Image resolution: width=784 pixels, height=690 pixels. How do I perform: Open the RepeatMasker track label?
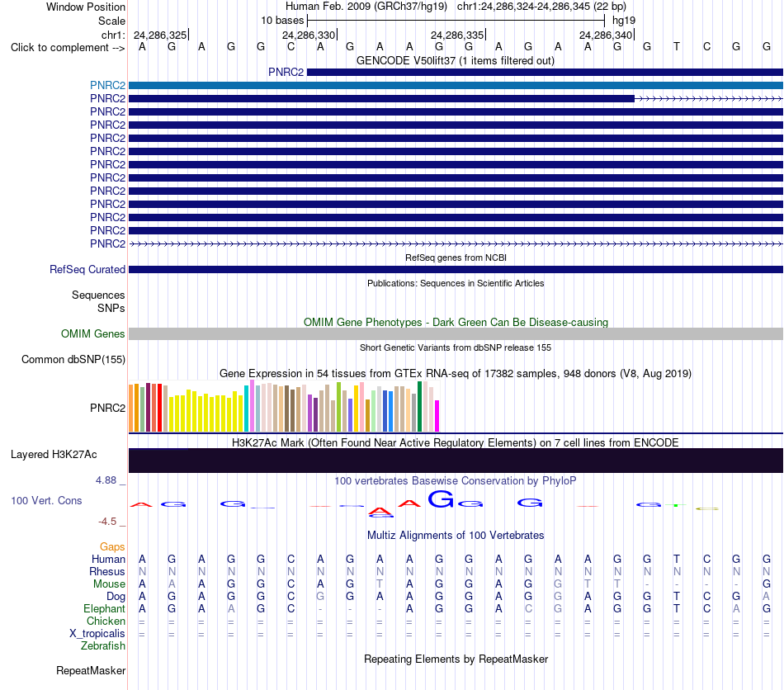click(91, 670)
